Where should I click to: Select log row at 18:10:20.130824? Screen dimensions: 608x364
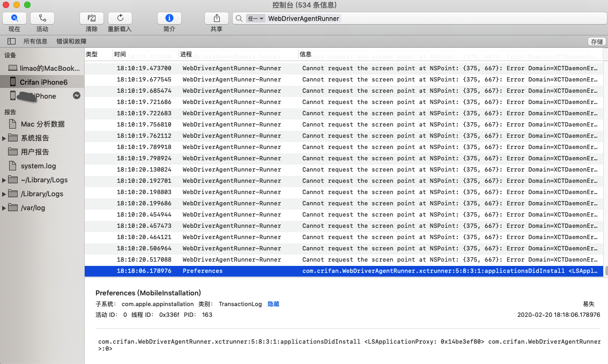pos(344,169)
